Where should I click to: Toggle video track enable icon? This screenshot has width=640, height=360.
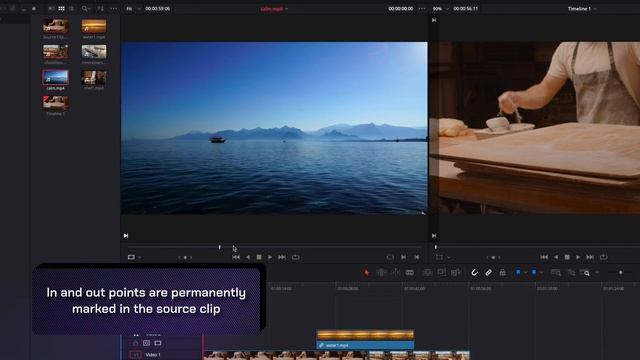pos(158,343)
